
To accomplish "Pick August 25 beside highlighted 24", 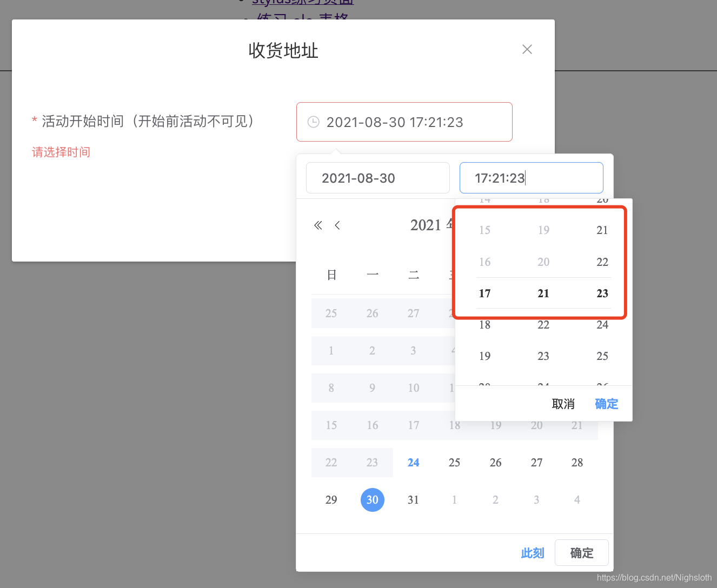I will click(x=455, y=463).
